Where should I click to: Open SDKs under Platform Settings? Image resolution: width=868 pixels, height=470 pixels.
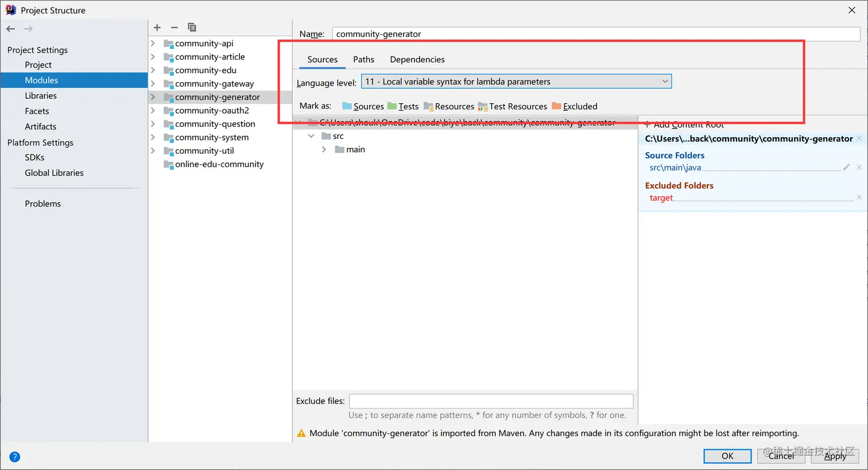[34, 157]
